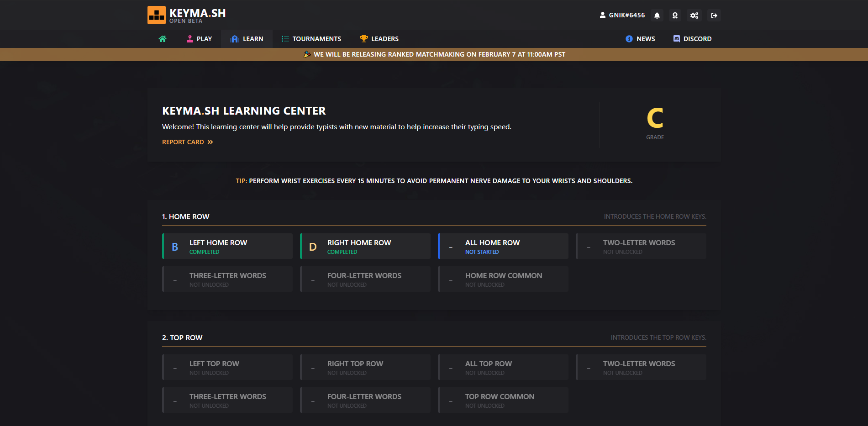Click the locked All Top Row lesson
868x426 pixels.
pos(503,367)
